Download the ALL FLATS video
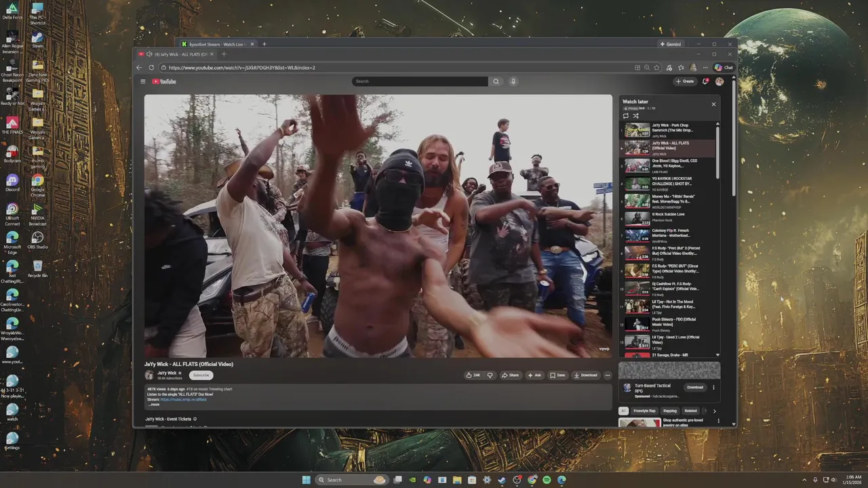The height and width of the screenshot is (488, 868). pos(586,375)
